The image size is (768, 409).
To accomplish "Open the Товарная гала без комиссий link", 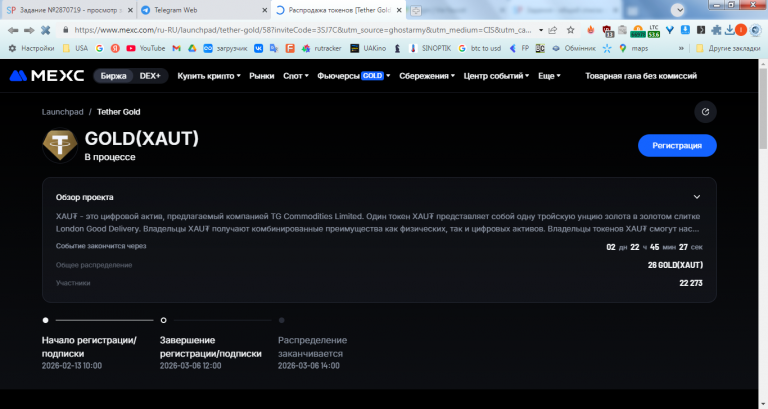I will coord(641,76).
